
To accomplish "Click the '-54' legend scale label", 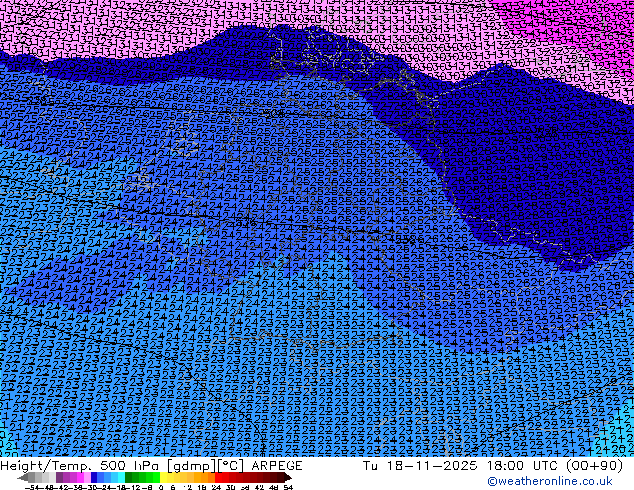I will [32, 488].
